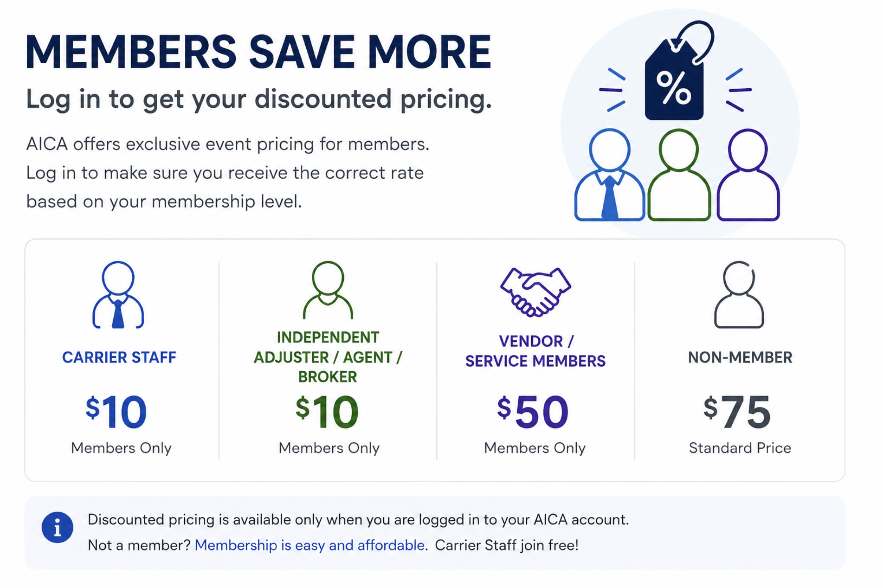Click the percent discount tag icon
Screen dimensions: 883x588
pos(679,70)
